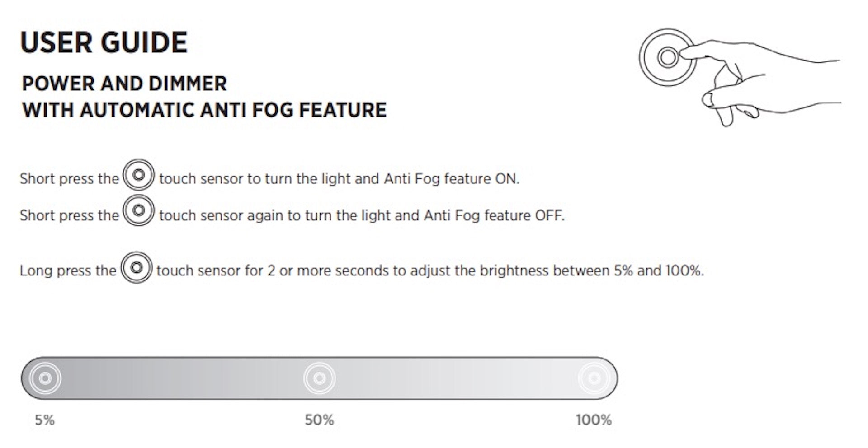
Task: Click the 50% label under the brightness bar
Action: [319, 420]
